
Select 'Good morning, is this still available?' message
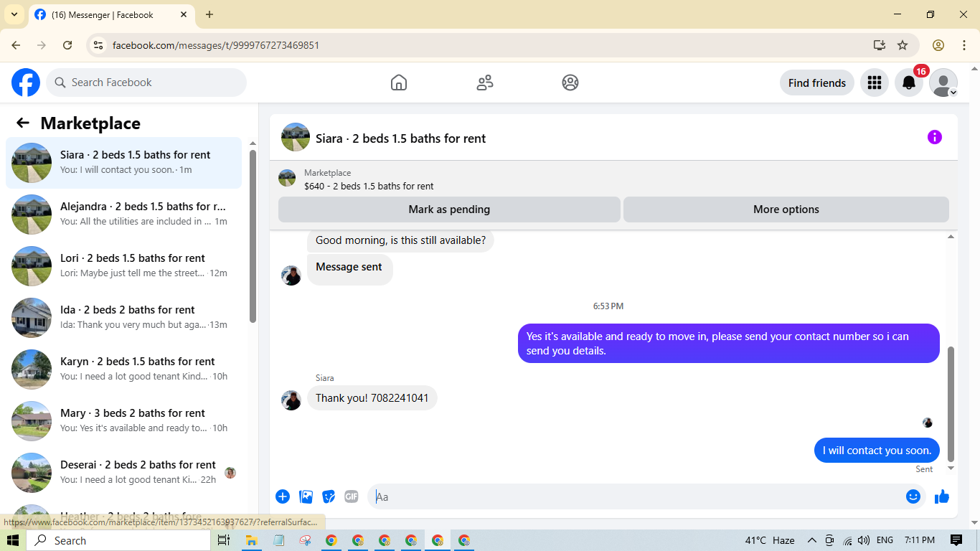400,241
